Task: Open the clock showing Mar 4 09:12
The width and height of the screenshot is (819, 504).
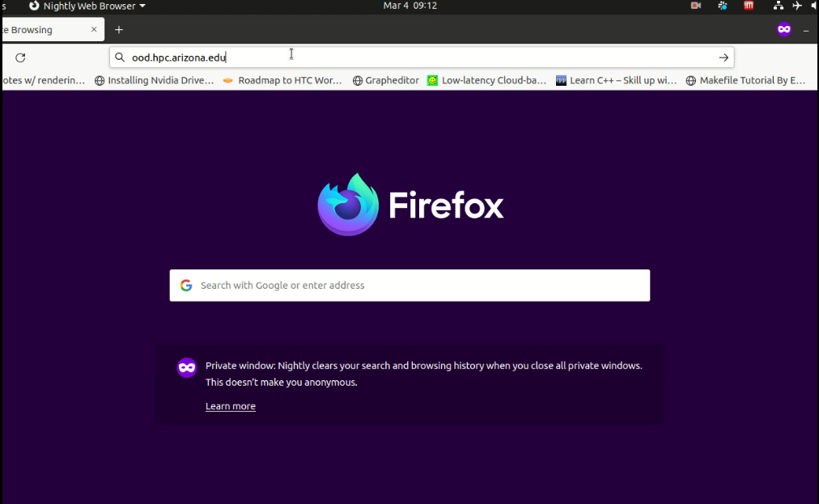Action: pyautogui.click(x=410, y=6)
